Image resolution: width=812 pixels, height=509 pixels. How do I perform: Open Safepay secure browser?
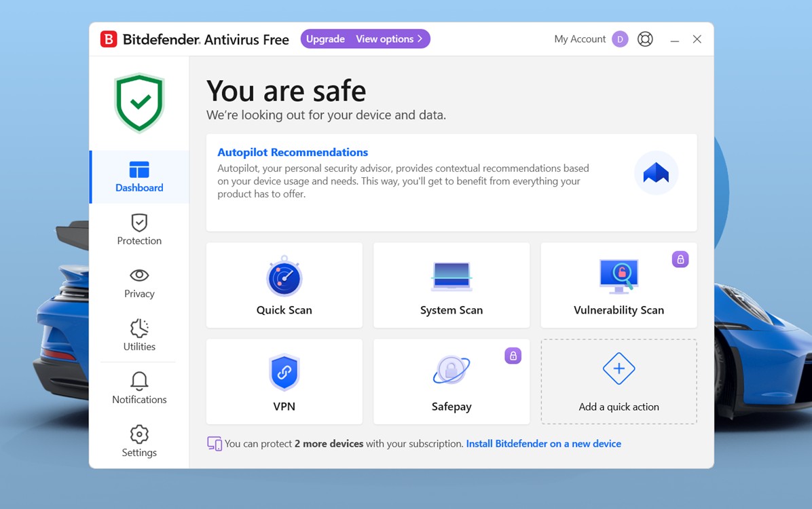(x=451, y=381)
